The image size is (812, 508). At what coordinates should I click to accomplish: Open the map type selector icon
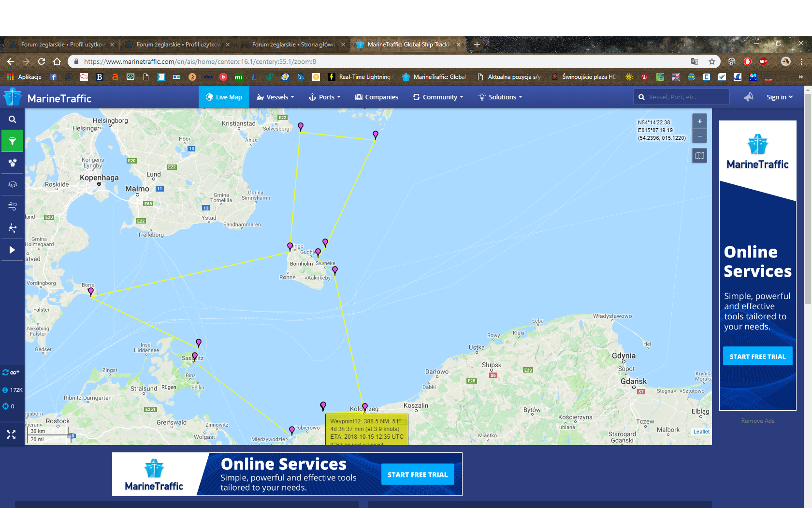tap(699, 156)
